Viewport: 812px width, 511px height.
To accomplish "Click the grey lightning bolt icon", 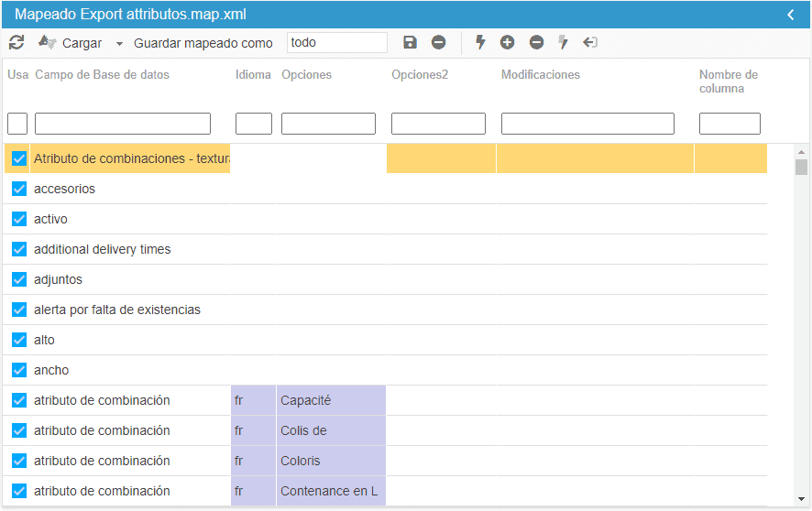I will (564, 43).
